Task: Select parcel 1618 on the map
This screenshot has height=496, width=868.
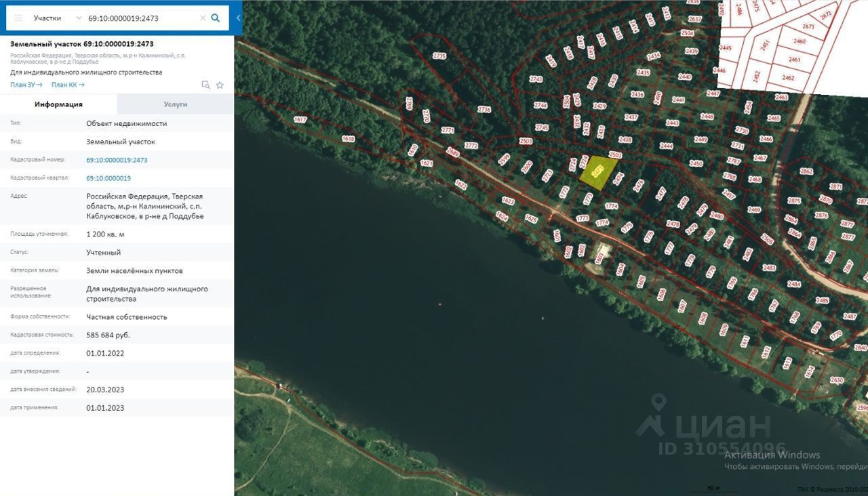Action: click(348, 138)
